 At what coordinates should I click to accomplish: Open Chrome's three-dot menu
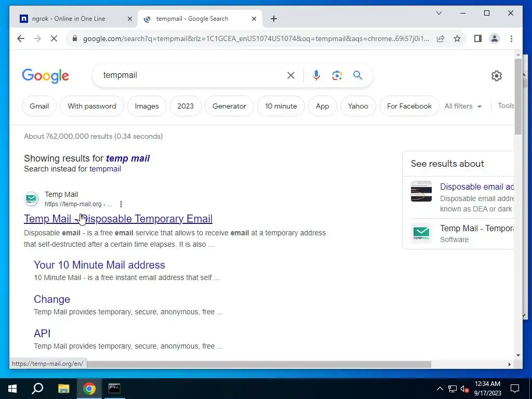[x=511, y=38]
